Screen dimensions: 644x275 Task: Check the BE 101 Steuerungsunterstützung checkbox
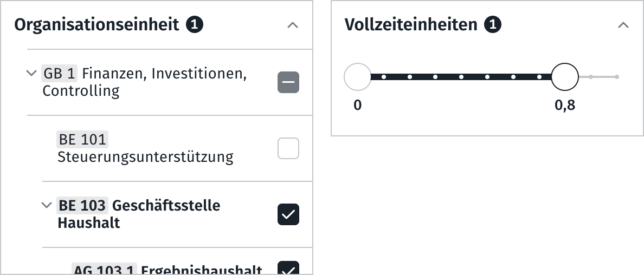288,148
